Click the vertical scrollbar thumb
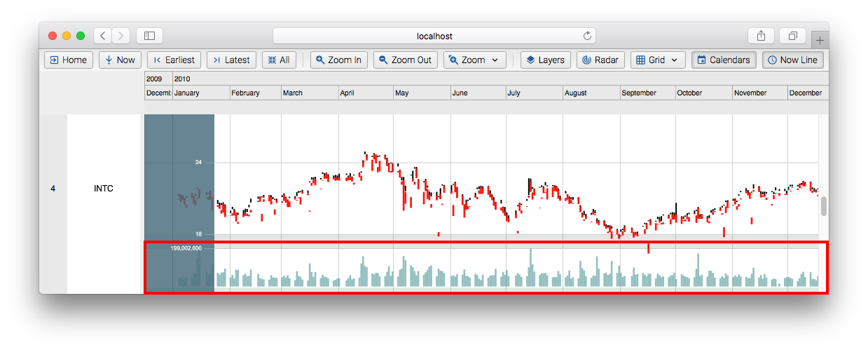Viewport: 868px width, 350px height. coord(824,206)
